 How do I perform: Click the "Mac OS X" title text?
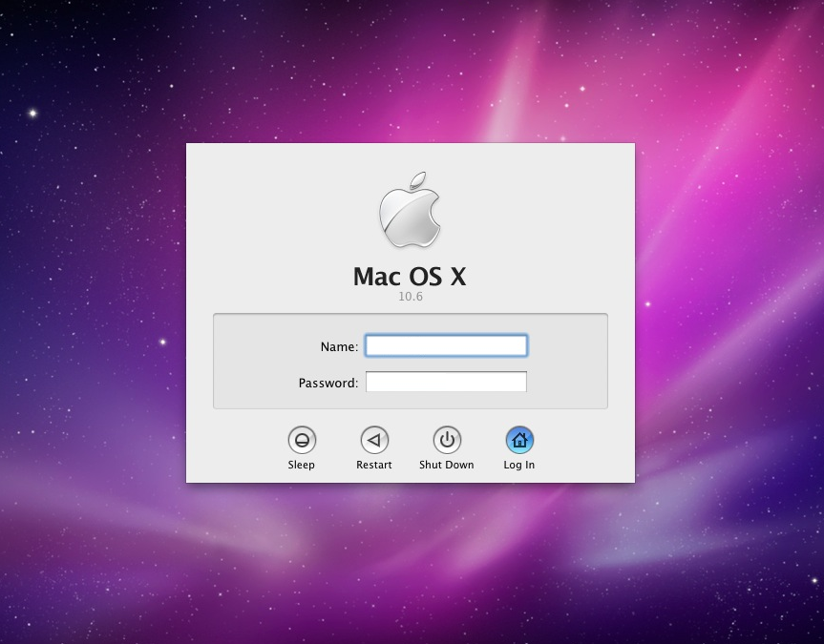click(410, 277)
